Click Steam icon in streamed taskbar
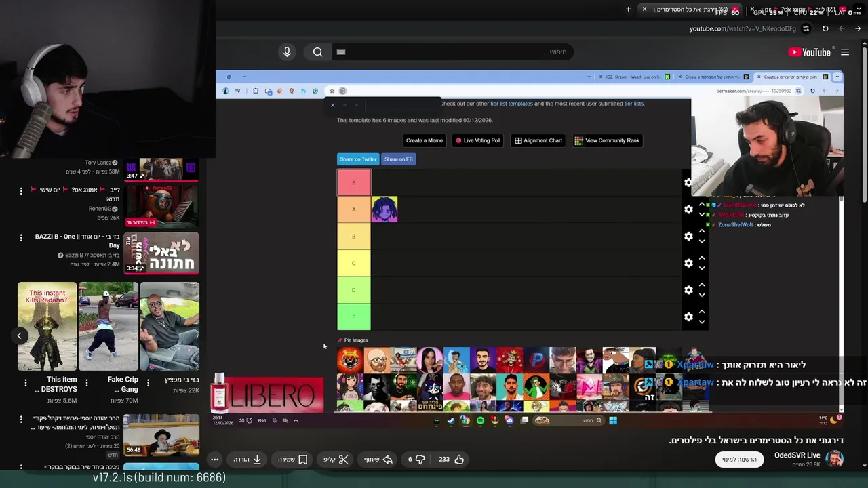The width and height of the screenshot is (868, 488). click(451, 420)
